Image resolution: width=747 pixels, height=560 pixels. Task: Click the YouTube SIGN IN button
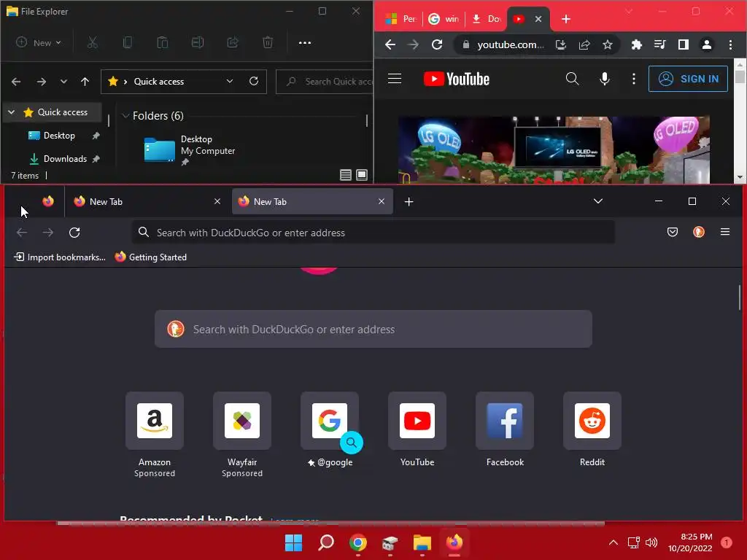click(688, 79)
